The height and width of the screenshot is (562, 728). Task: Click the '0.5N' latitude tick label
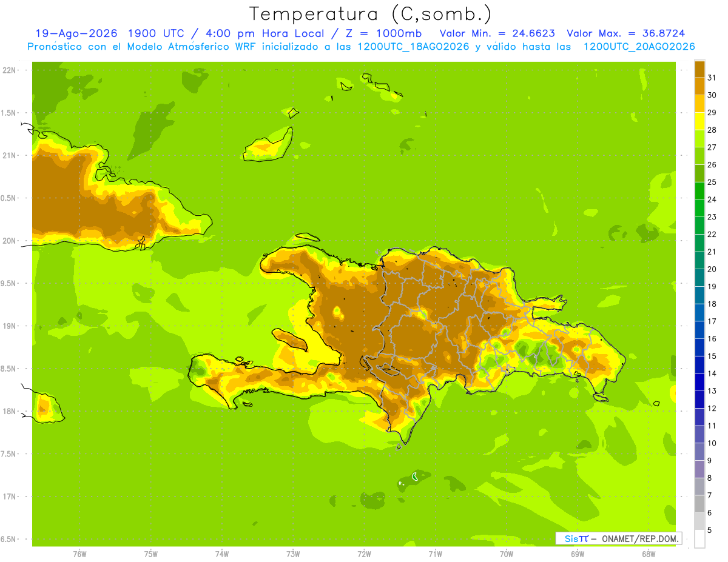[x=8, y=198]
